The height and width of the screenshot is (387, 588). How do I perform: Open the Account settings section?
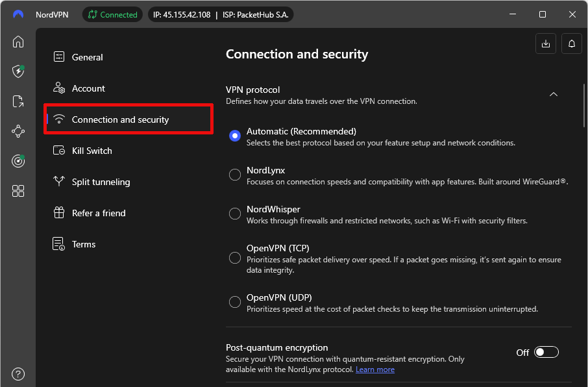(x=88, y=88)
